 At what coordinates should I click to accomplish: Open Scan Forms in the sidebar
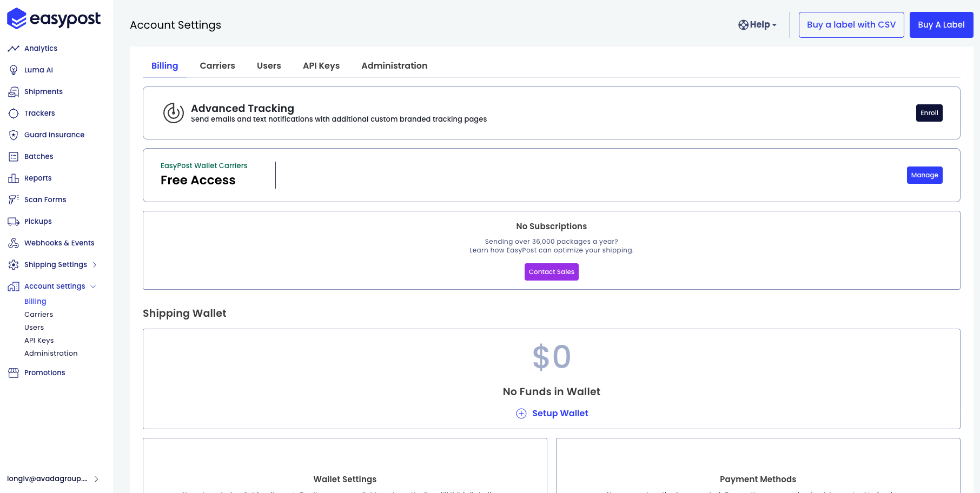(x=45, y=200)
